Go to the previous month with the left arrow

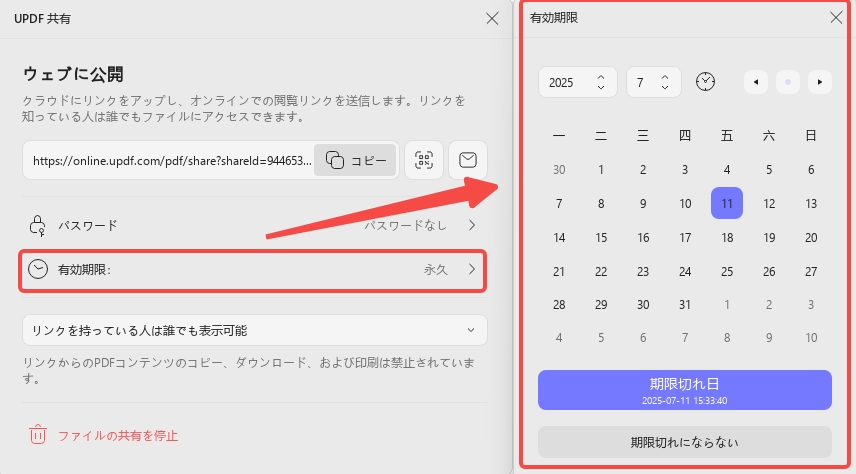[x=756, y=82]
